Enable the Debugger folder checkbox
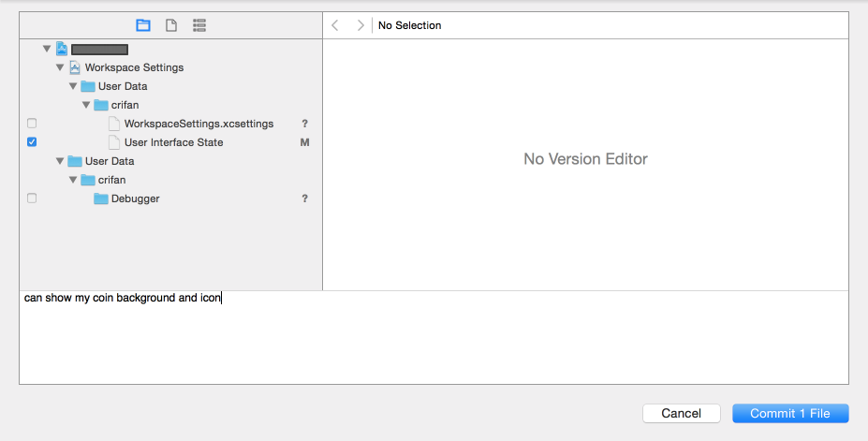Screen dimensions: 868x441 point(32,198)
